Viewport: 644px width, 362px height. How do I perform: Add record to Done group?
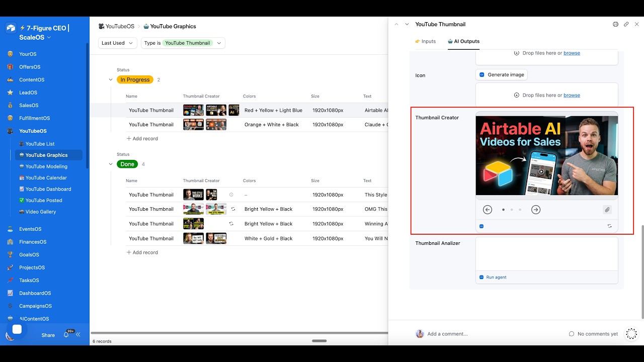pos(142,252)
